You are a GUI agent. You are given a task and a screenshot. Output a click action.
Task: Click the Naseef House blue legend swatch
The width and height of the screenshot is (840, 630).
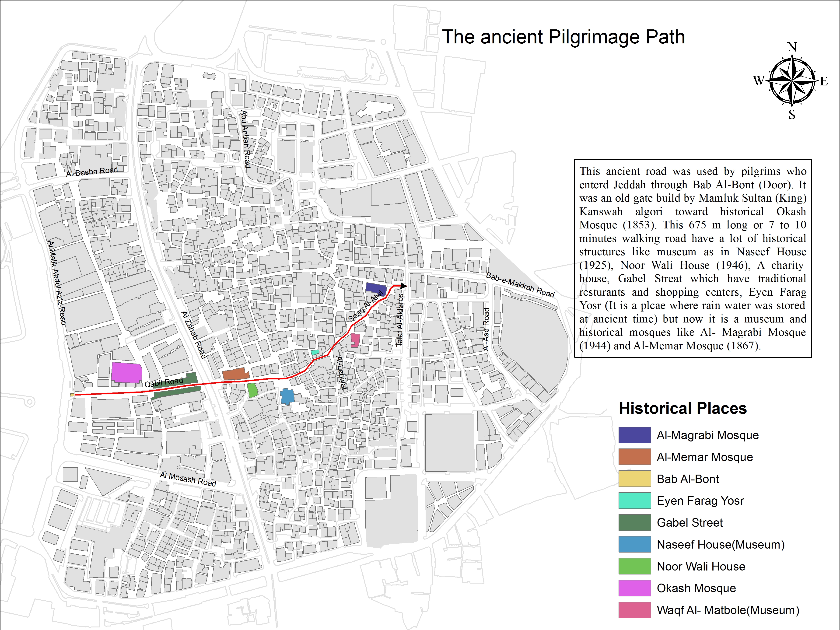coord(635,544)
